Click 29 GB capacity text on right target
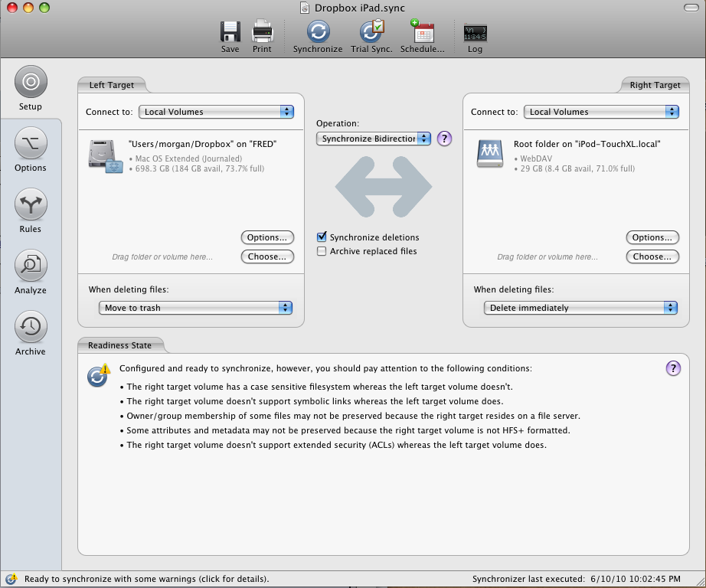Screen dimensions: 706x588 tap(574, 169)
